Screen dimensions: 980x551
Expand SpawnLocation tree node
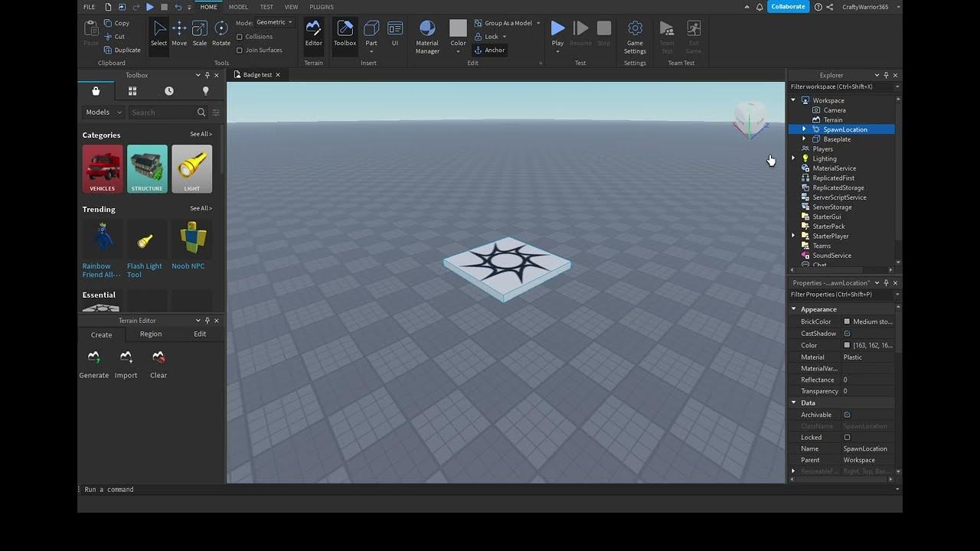pos(804,129)
